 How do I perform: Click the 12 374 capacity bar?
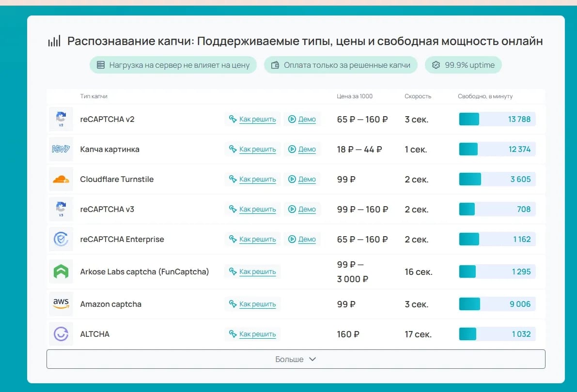tap(497, 149)
